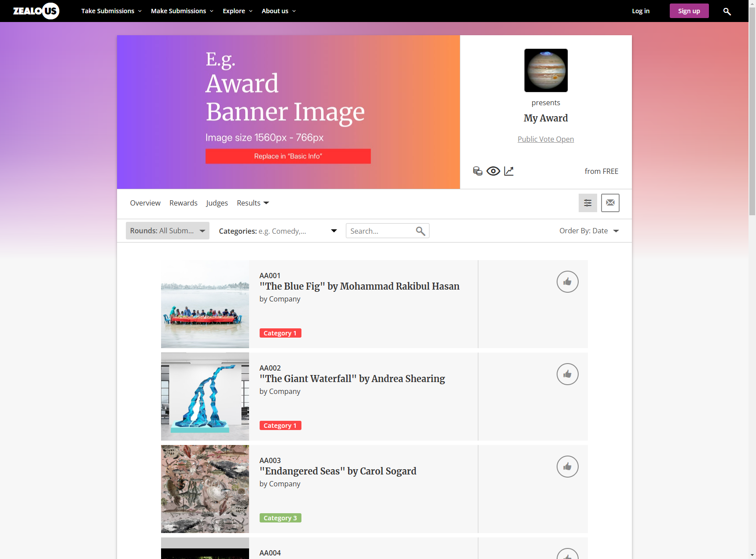Click the AA001 entry code
Screen dimensions: 756x559
coord(270,276)
